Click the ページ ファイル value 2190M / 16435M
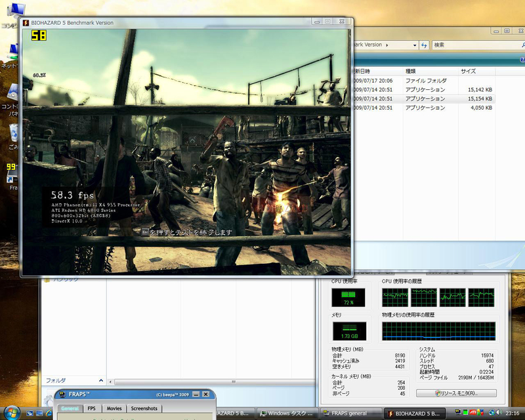Image resolution: width=525 pixels, height=420 pixels. tap(476, 377)
